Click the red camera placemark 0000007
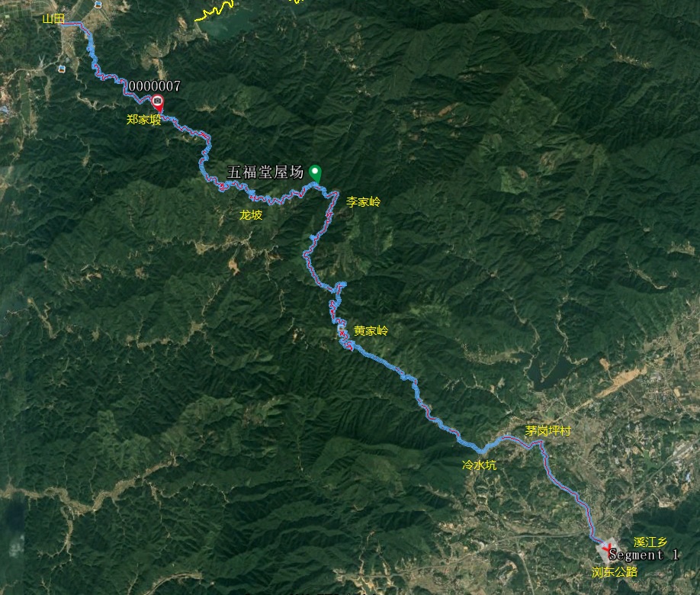700x595 pixels. (x=158, y=103)
